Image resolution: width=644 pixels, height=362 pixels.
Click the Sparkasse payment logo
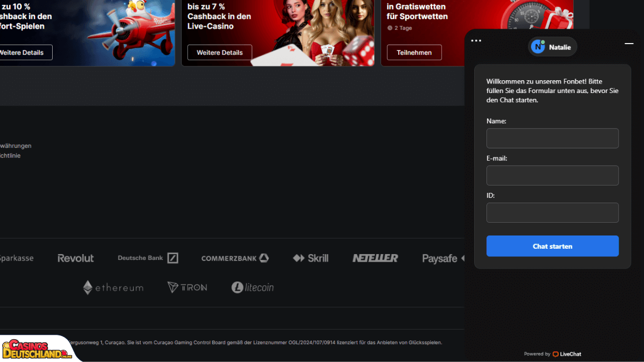[16, 258]
